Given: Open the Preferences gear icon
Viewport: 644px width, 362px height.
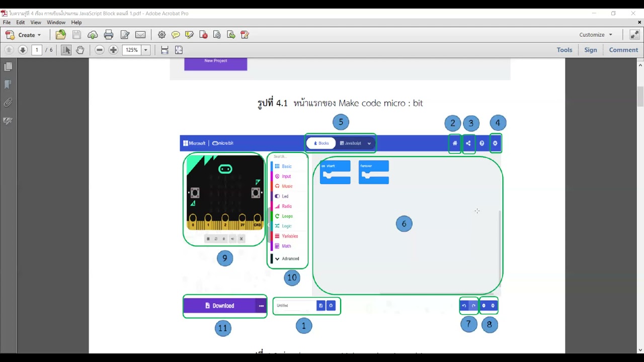Looking at the screenshot, I should 162,35.
